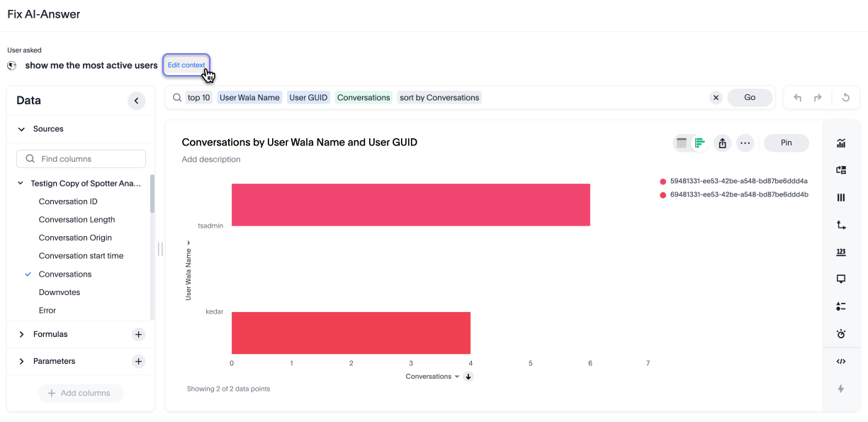Screen dimensions: 868x422
Task: Click the reset circular arrow icon
Action: click(x=845, y=98)
